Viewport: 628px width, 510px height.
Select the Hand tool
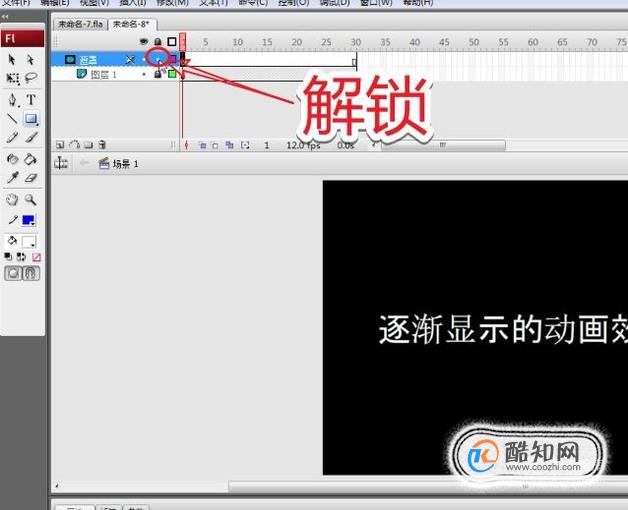(x=12, y=200)
